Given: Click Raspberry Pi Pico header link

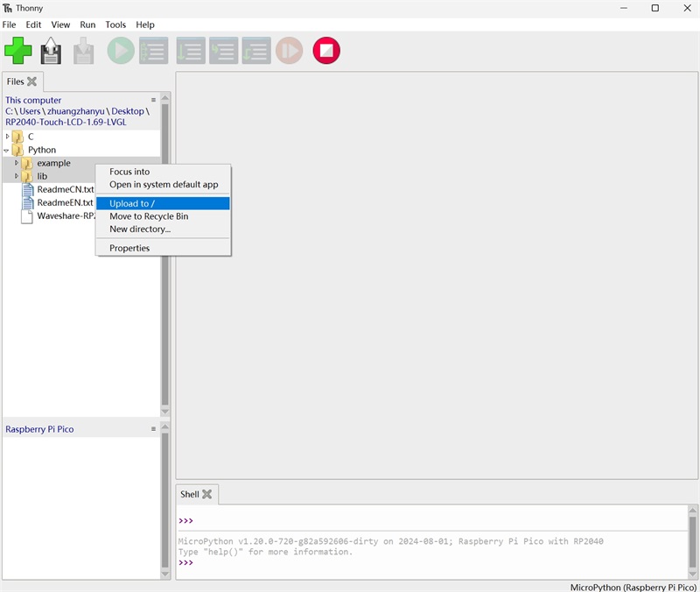Looking at the screenshot, I should click(x=39, y=429).
